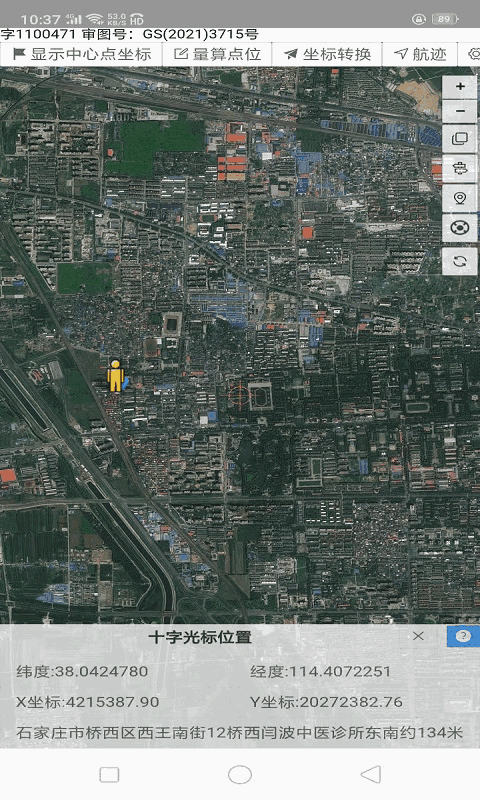Screen dimensions: 480x800
Task: Close the 十字光标位置 panel
Action: pyautogui.click(x=418, y=636)
